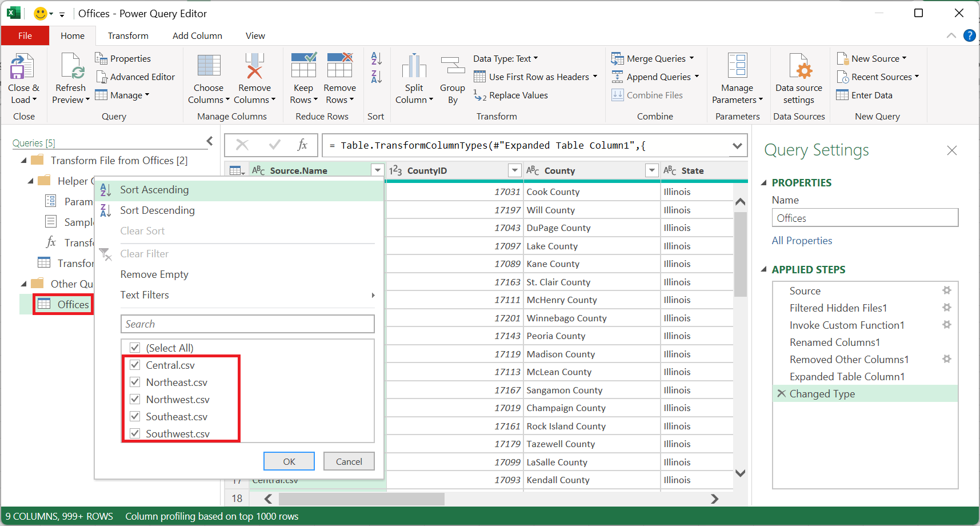Click Merge Queries

pyautogui.click(x=653, y=58)
